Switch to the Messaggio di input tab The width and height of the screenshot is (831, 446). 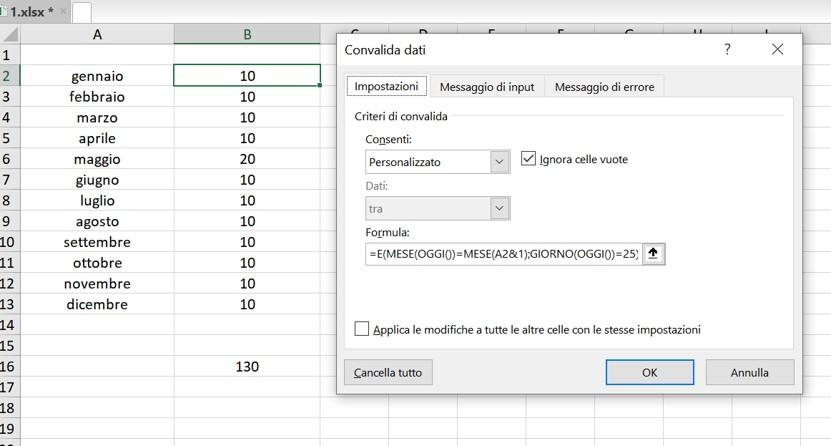(x=487, y=87)
